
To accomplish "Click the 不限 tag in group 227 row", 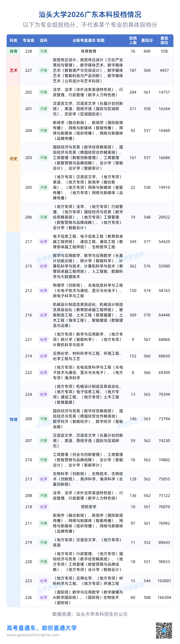I will [x=43, y=71].
